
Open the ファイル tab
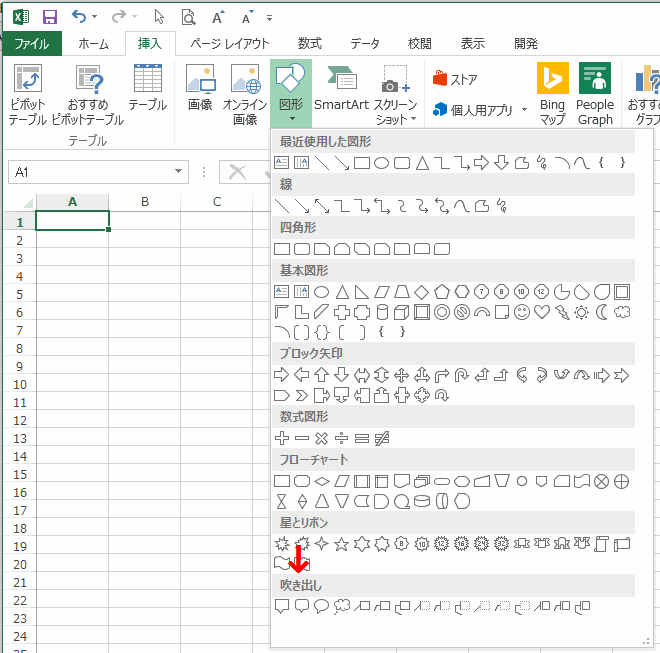(32, 43)
